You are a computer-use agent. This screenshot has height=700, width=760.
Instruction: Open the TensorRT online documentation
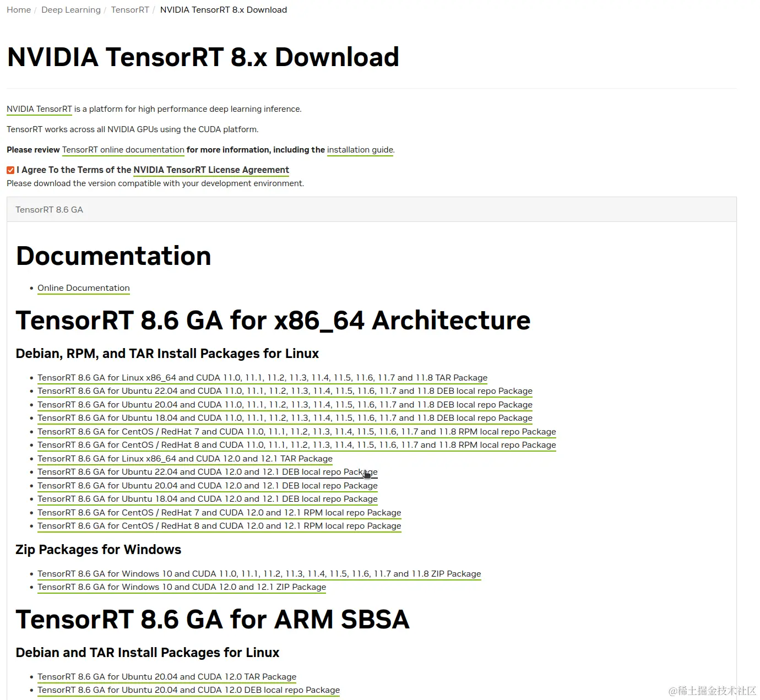point(123,150)
